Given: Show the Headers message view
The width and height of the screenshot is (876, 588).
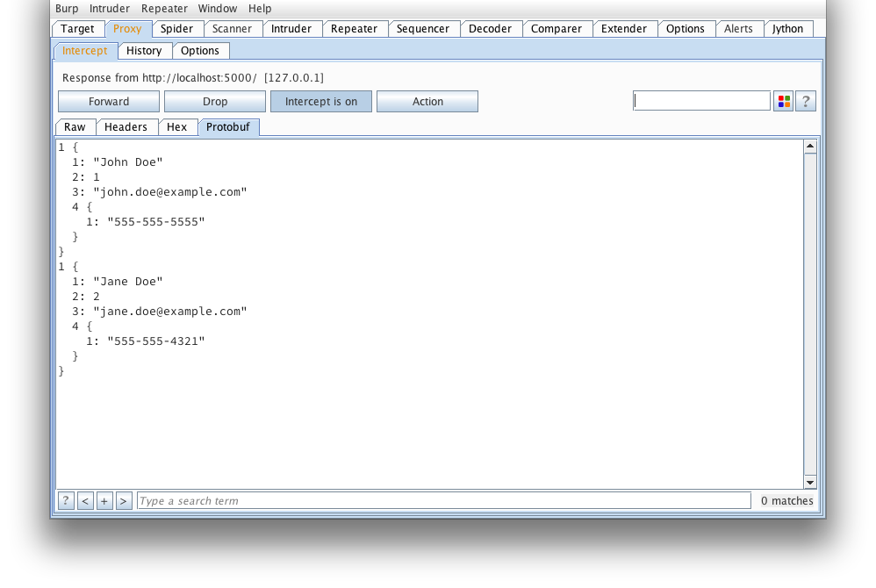Looking at the screenshot, I should pyautogui.click(x=126, y=127).
